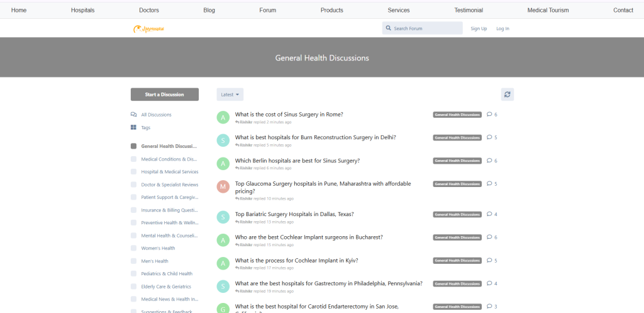Click avatar S beside Gastrectomy Philadelphia post

pos(223,287)
